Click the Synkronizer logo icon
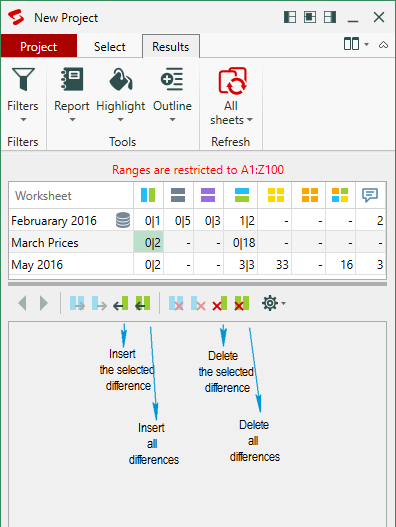The image size is (396, 527). coord(16,17)
